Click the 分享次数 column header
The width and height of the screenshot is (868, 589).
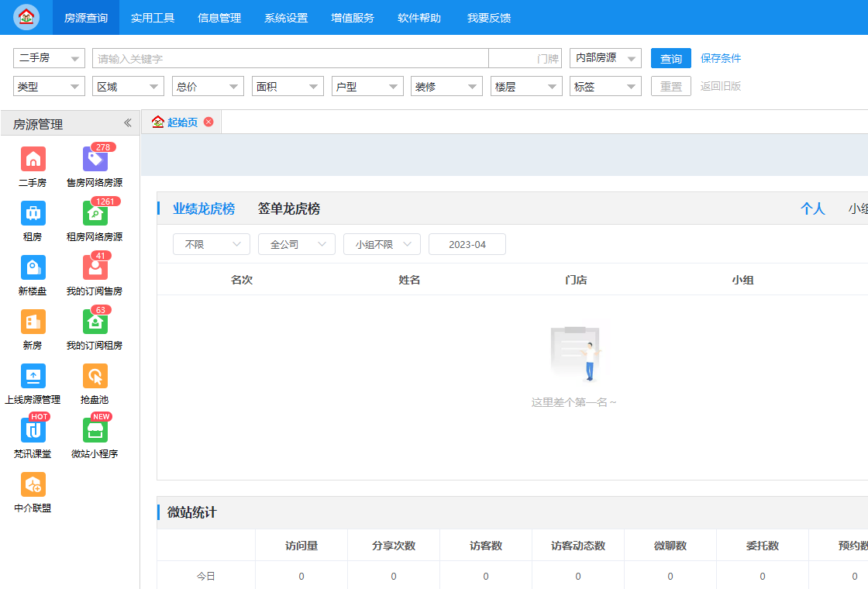[x=394, y=546]
